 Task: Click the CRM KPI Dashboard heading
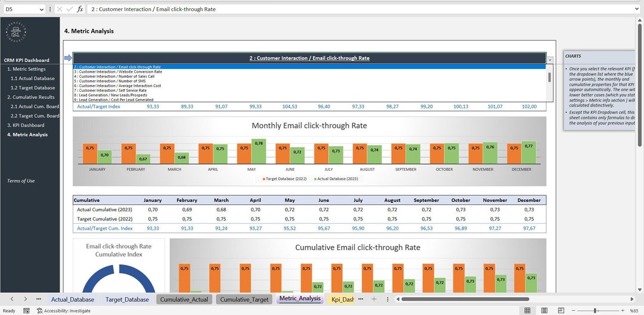pos(27,60)
